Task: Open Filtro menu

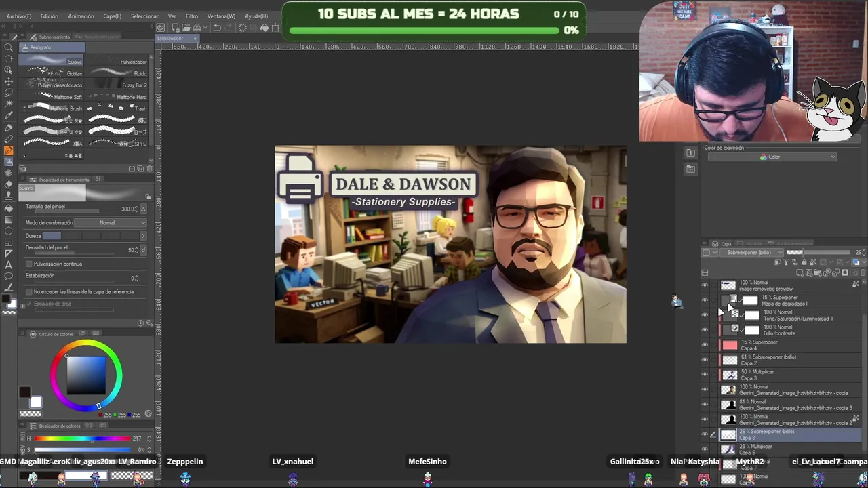Action: tap(192, 16)
